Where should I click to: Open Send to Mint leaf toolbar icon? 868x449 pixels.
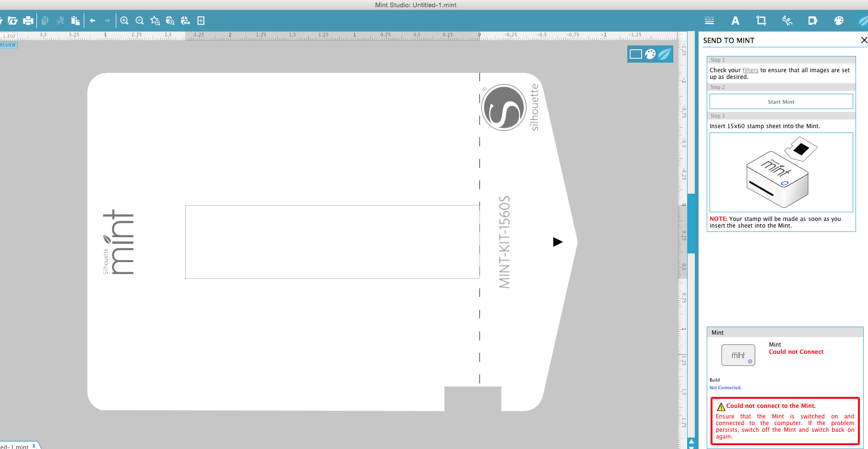pos(863,21)
